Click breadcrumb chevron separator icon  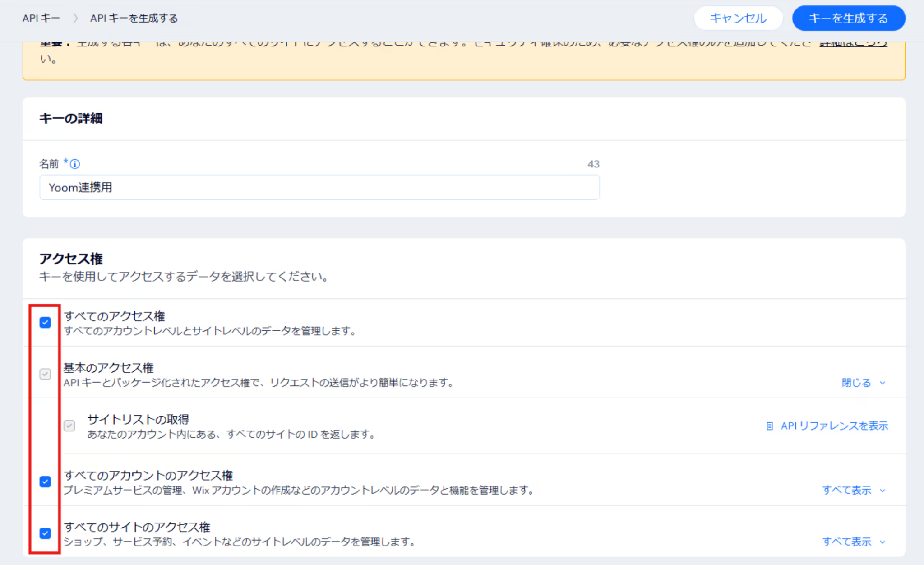click(x=75, y=18)
